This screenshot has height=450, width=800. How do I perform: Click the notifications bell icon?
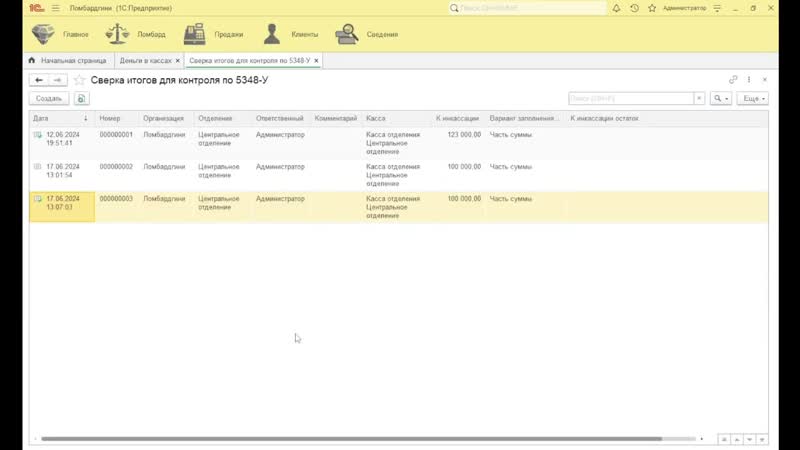pyautogui.click(x=618, y=8)
